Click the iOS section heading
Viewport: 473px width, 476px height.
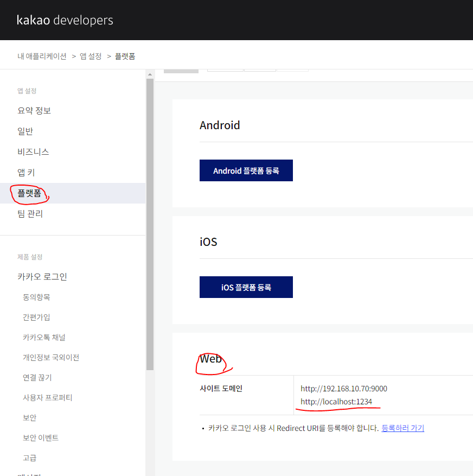coord(208,242)
